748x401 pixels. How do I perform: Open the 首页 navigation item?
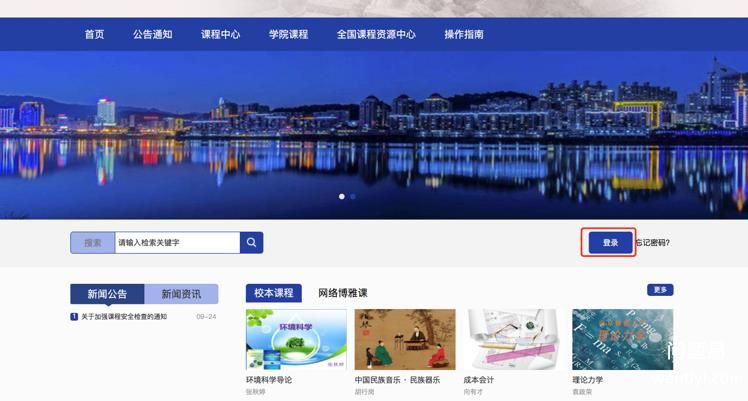pyautogui.click(x=94, y=34)
